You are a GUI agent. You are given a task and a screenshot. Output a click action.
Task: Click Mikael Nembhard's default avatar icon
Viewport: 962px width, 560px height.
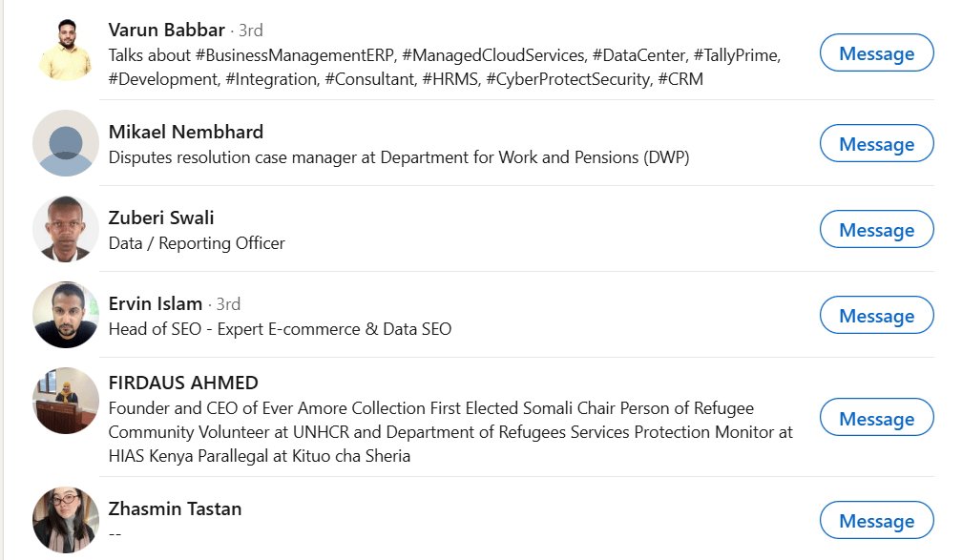[66, 143]
